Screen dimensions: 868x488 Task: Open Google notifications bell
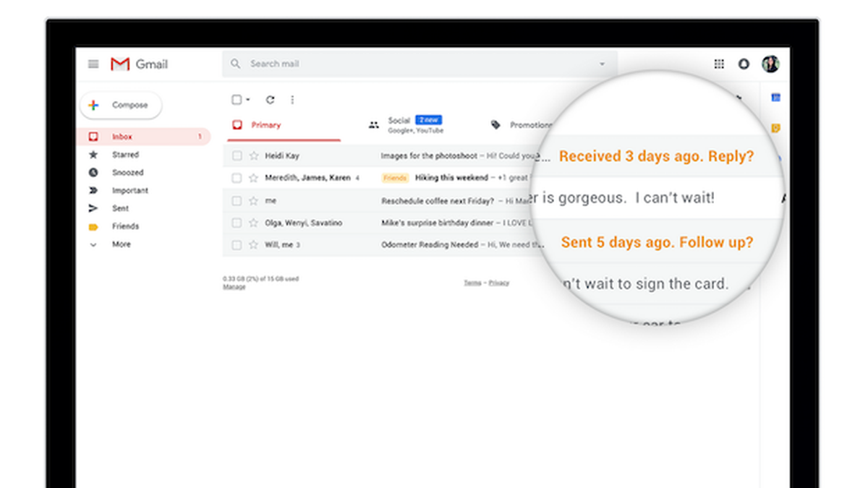click(744, 64)
